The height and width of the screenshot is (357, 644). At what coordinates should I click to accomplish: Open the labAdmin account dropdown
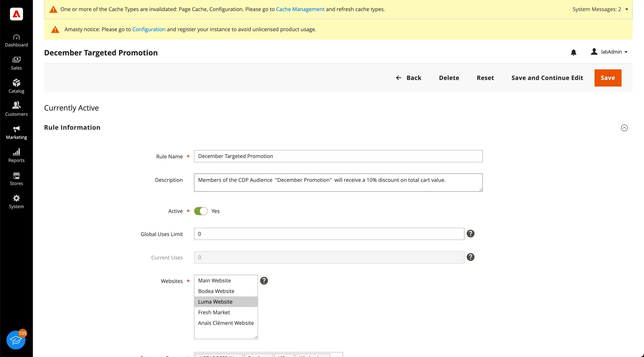point(609,52)
